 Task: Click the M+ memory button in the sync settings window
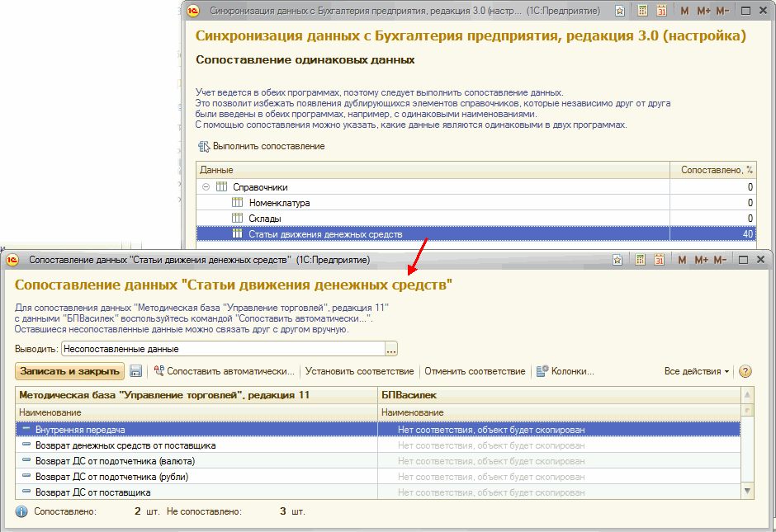[703, 11]
